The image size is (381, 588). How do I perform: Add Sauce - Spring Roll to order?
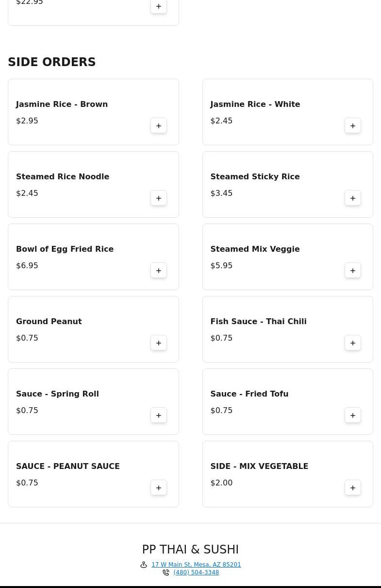(x=159, y=415)
